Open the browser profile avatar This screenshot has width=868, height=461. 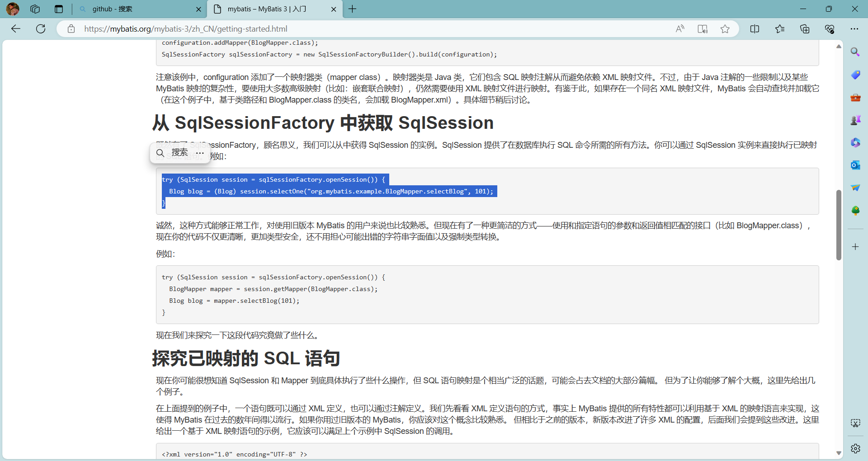pos(13,9)
